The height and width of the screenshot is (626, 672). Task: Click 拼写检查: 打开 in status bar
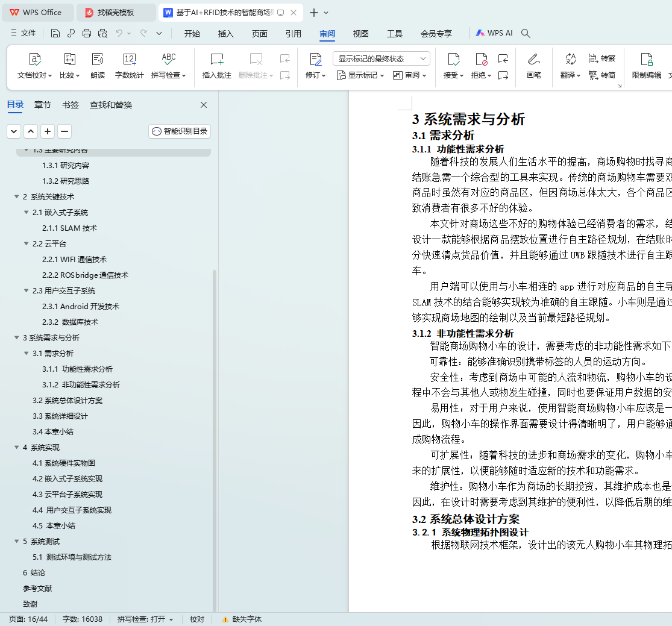coord(145,619)
